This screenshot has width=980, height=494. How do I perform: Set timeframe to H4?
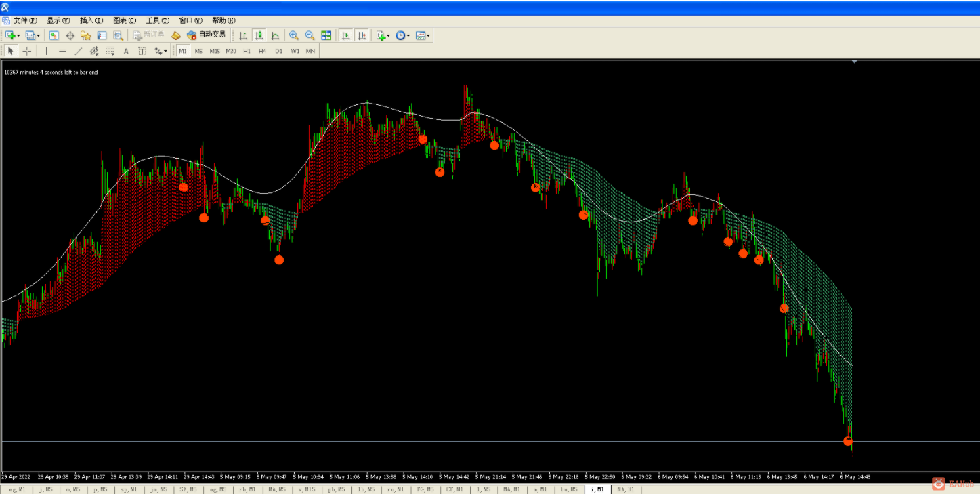tap(262, 51)
